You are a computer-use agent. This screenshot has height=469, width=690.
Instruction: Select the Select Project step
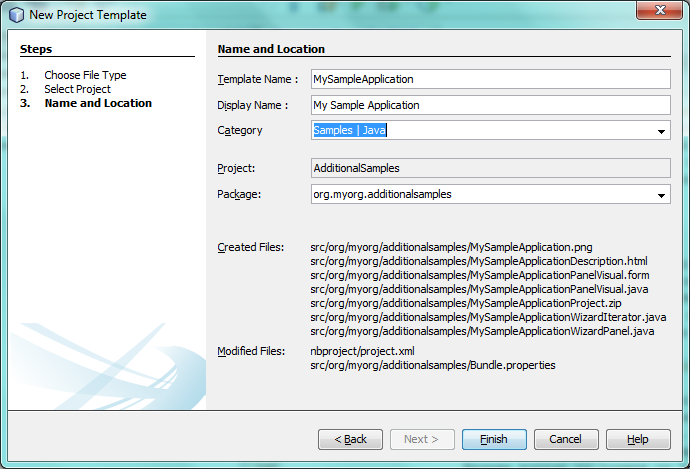click(77, 89)
